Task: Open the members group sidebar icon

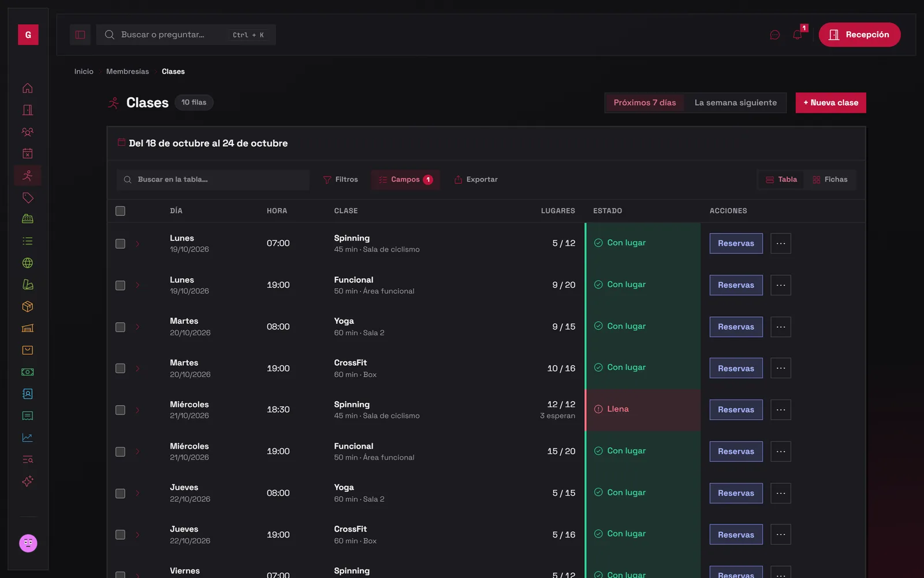Action: pos(27,132)
